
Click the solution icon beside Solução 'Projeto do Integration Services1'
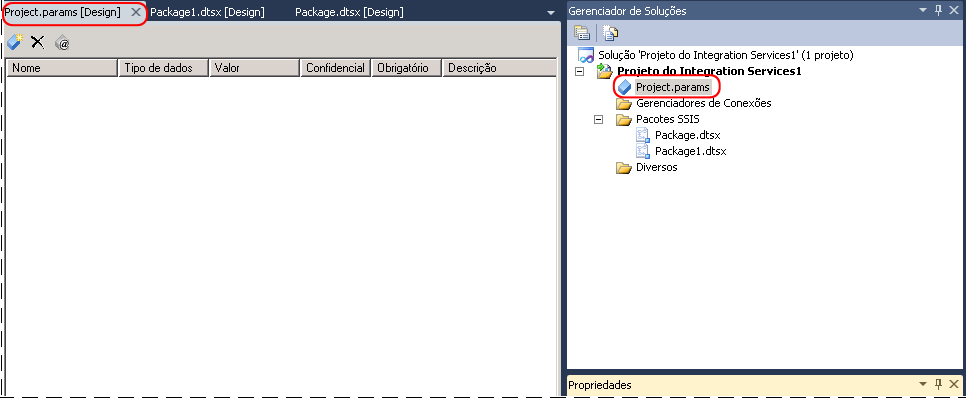pyautogui.click(x=586, y=55)
